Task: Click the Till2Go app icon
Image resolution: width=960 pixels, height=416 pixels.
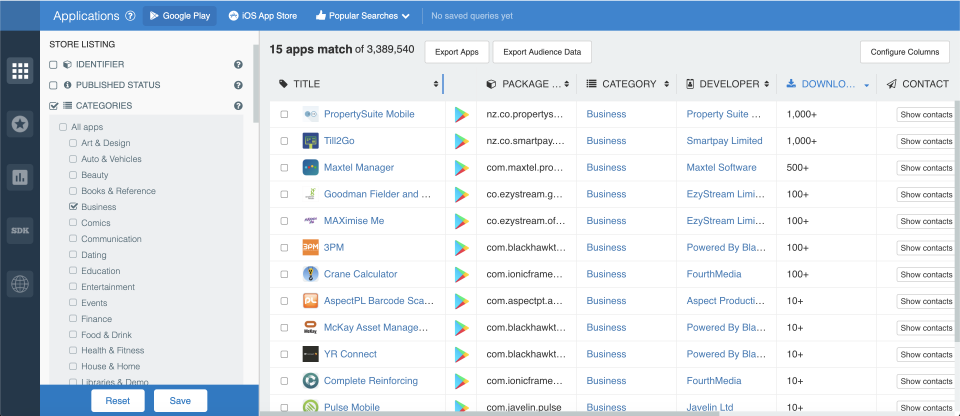Action: (310, 141)
